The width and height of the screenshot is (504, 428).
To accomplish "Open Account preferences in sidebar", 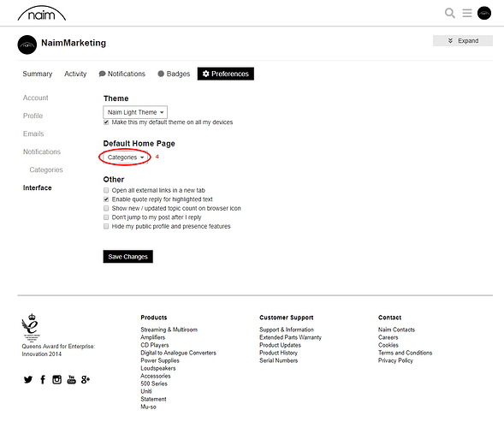I will tap(35, 98).
